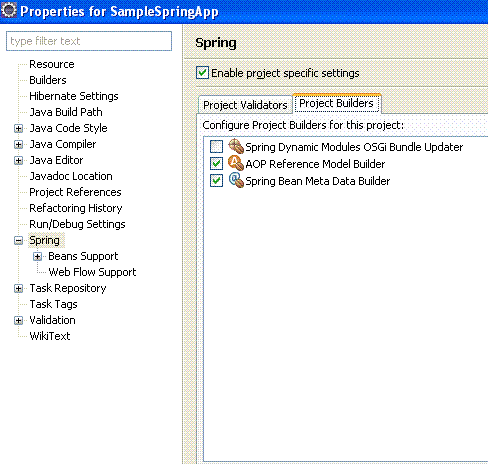Screen dimensions: 488x464
Task: Expand the Java Code Style node
Action: pos(19,128)
